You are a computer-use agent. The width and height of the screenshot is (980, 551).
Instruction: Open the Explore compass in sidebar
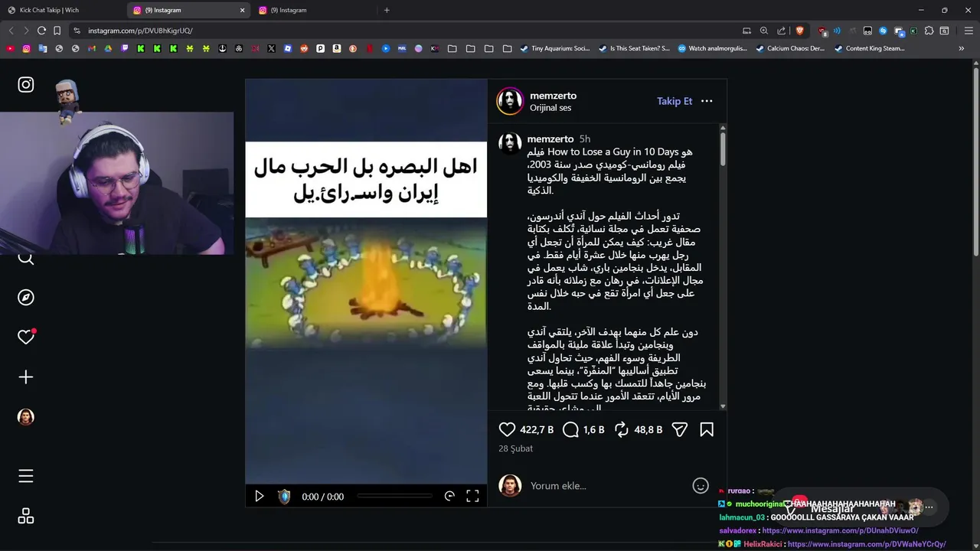click(26, 298)
